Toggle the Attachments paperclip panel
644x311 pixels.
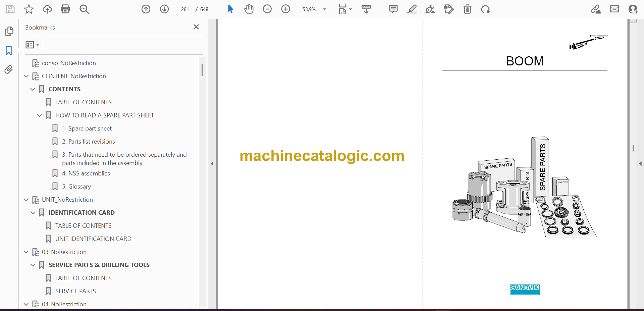[x=9, y=69]
